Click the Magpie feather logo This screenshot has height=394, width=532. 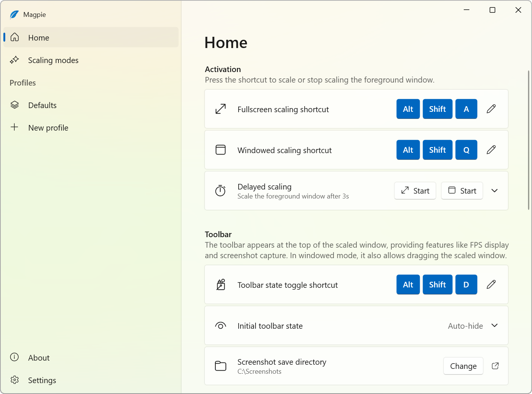click(14, 15)
